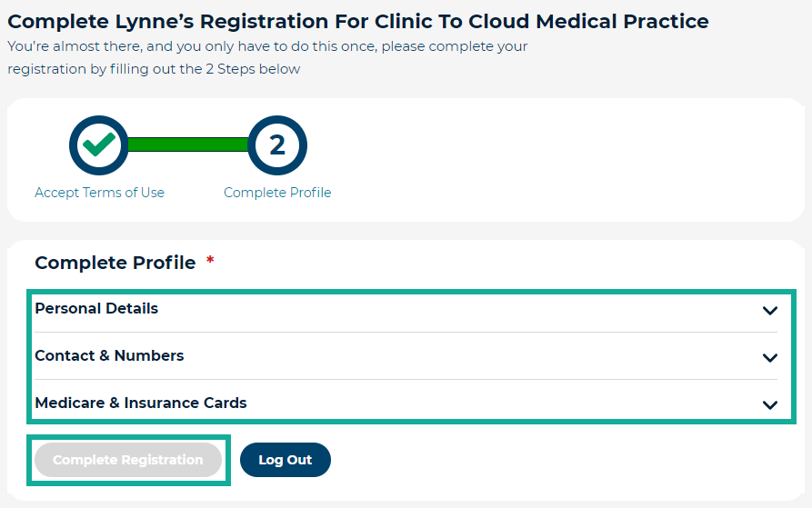This screenshot has width=812, height=508.
Task: Click the red required asterisk
Action: point(210,263)
